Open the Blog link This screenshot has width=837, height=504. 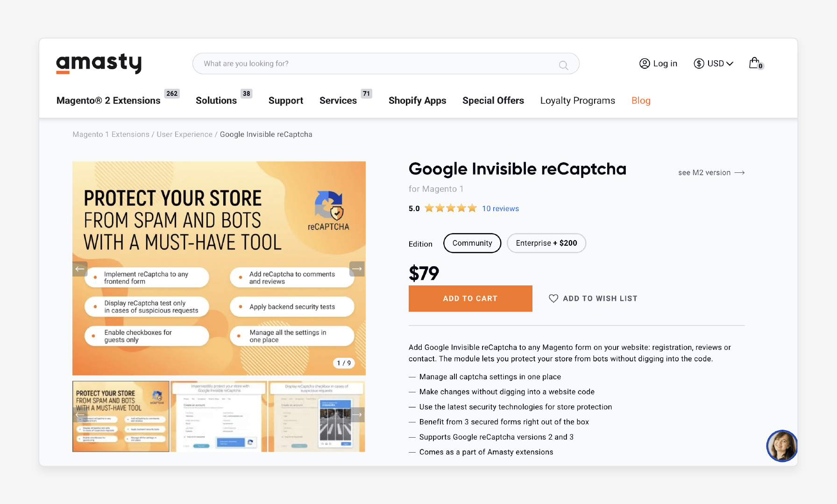tap(641, 100)
